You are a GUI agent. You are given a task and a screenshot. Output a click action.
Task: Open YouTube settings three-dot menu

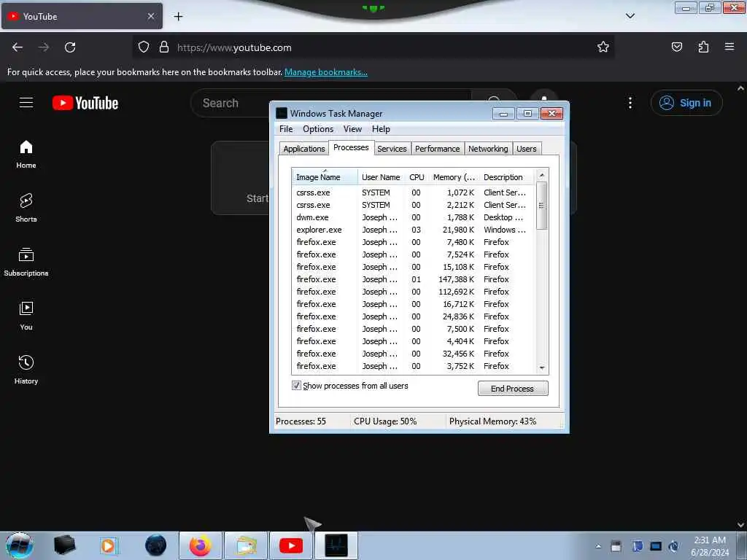click(x=630, y=103)
